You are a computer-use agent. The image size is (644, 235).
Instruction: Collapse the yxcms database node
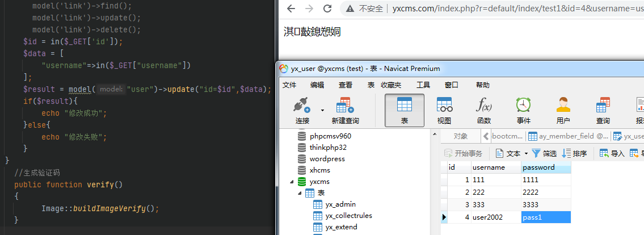tap(292, 182)
